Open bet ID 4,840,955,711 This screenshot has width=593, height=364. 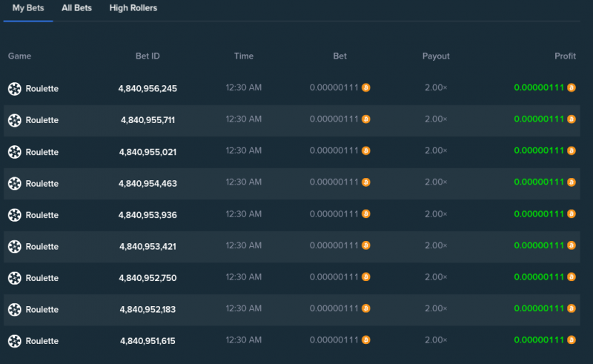(x=148, y=120)
